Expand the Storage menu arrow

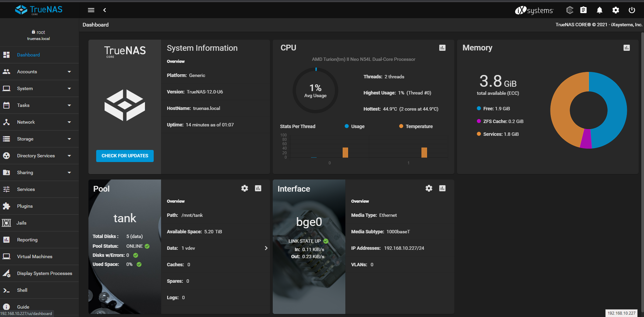pyautogui.click(x=69, y=139)
